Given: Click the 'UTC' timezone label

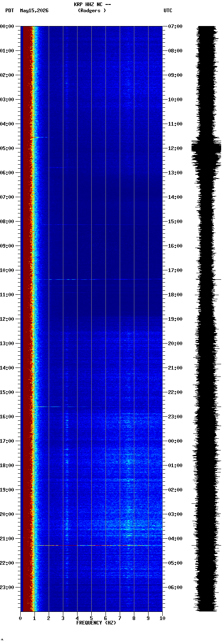Looking at the screenshot, I should click(x=168, y=11).
